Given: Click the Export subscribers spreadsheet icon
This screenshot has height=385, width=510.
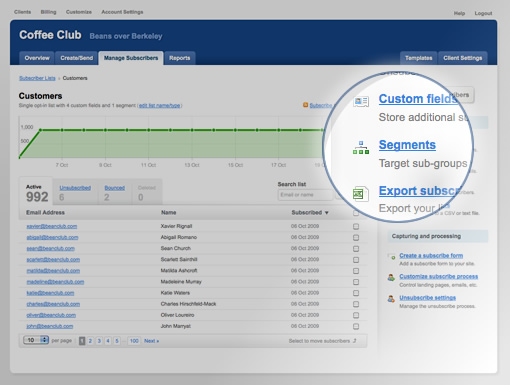Looking at the screenshot, I should [361, 194].
